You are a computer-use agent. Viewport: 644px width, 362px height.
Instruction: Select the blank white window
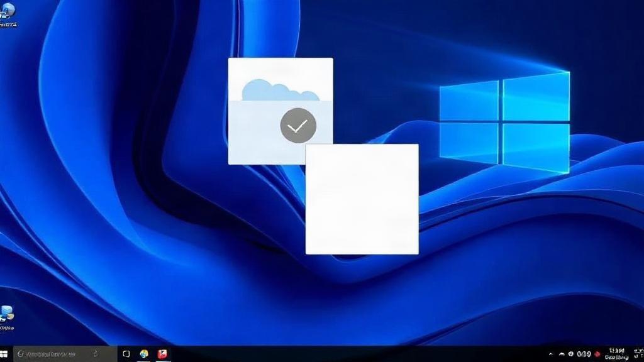tap(362, 199)
